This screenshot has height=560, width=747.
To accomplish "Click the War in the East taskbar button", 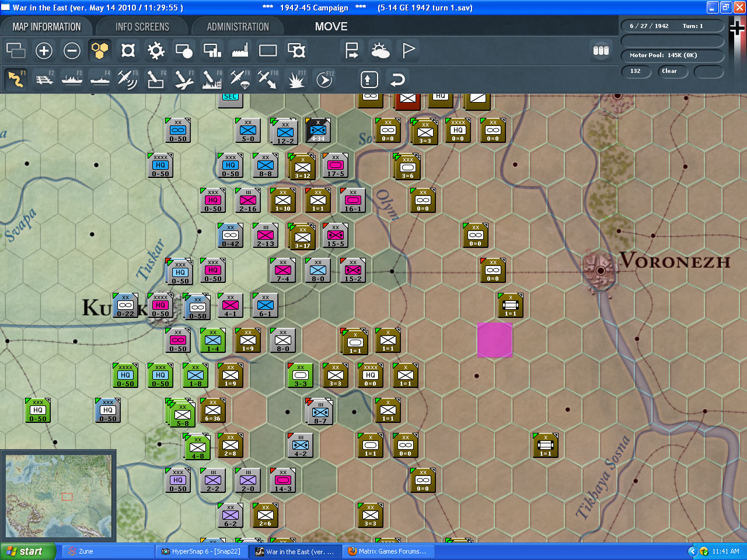I will point(296,551).
